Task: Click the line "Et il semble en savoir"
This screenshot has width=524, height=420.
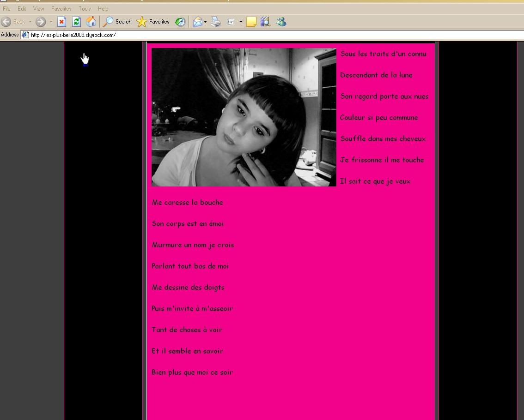Action: 188,351
